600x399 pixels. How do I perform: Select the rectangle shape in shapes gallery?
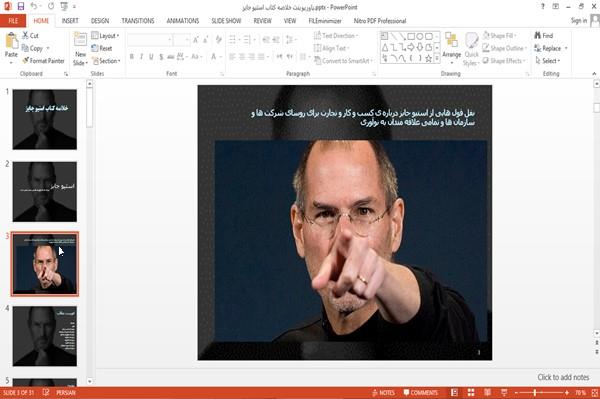click(411, 36)
